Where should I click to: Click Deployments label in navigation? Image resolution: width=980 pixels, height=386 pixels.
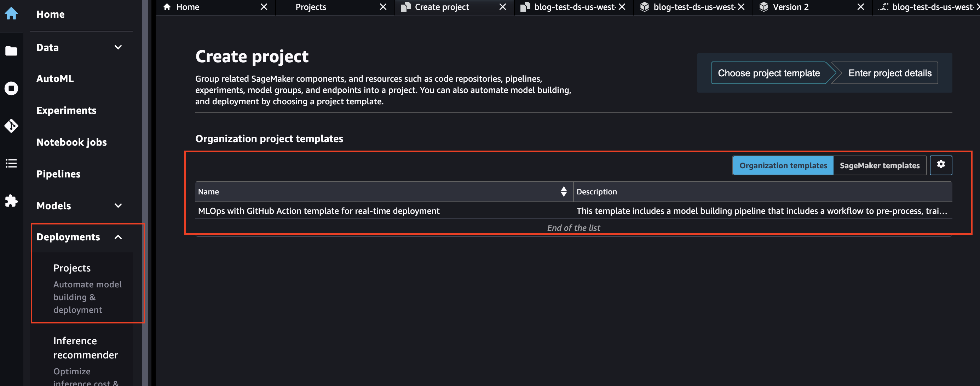(68, 237)
